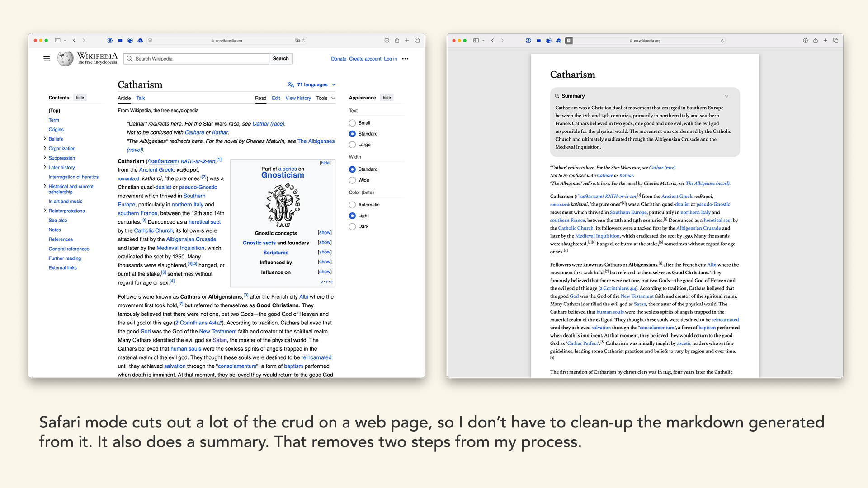Toggle sidebar in the left Safari window
This screenshot has width=868, height=488.
pyautogui.click(x=57, y=41)
